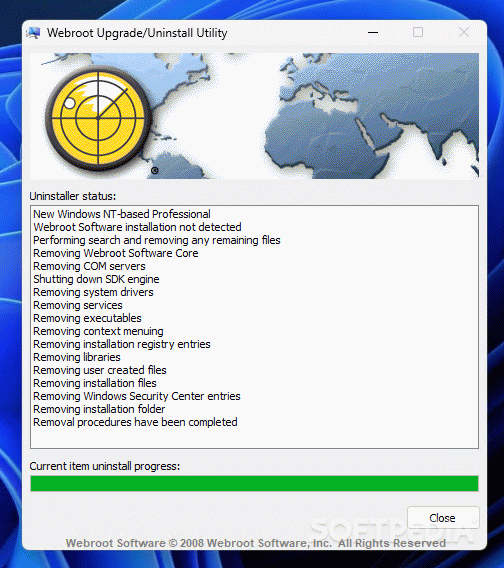
Task: Click 'Removing executables' status line
Action: coord(87,318)
